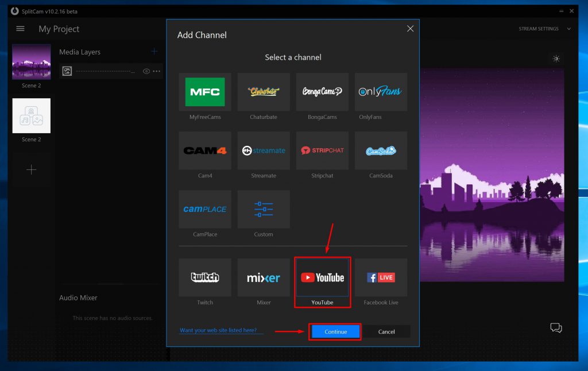Screen dimensions: 588x371
Task: Click the Cancel button
Action: pos(386,331)
